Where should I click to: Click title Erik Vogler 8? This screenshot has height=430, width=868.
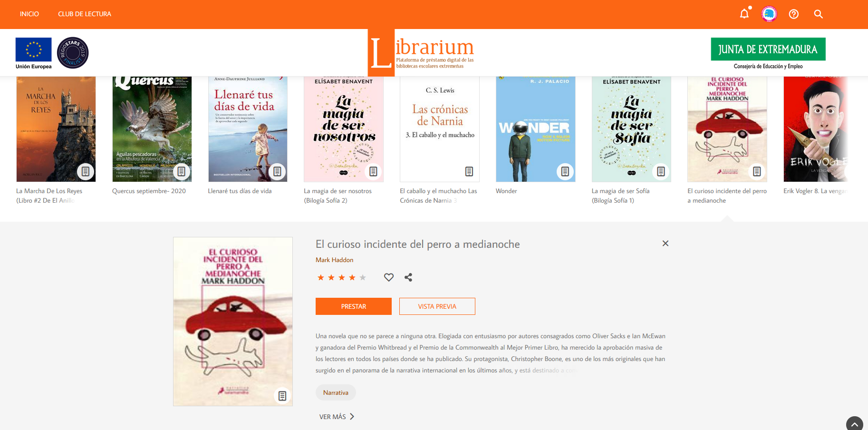click(815, 191)
